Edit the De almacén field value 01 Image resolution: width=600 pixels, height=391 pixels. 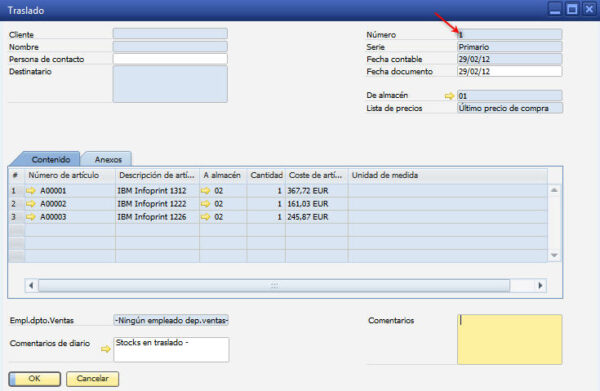509,96
